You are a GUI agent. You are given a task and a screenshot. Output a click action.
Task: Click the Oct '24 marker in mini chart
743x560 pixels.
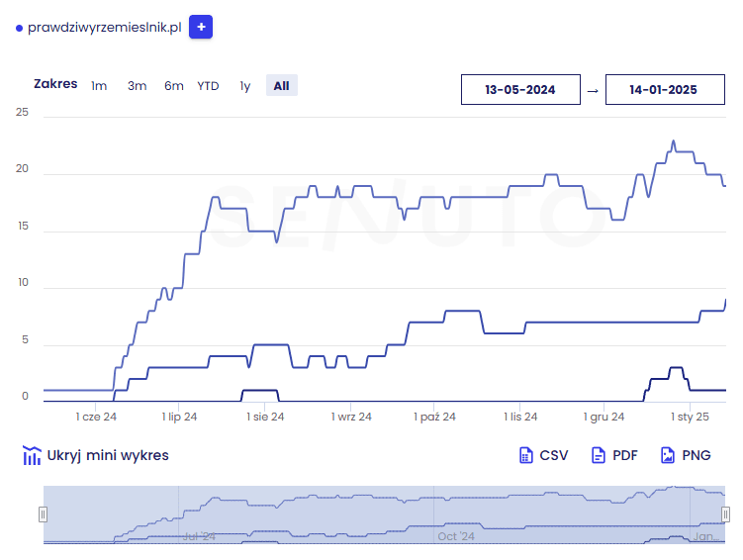(x=456, y=536)
